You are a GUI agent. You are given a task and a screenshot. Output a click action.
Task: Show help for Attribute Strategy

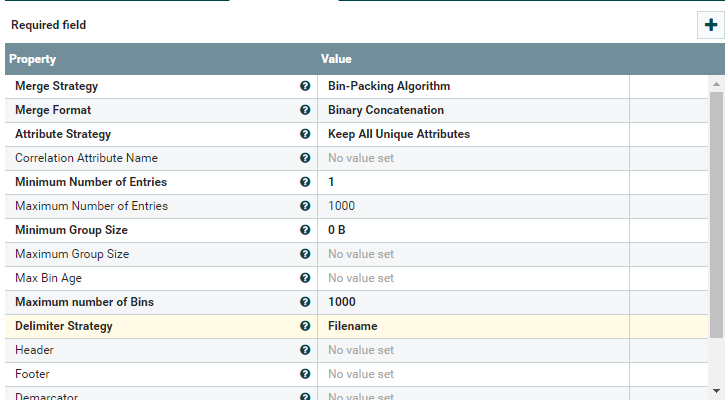[x=305, y=134]
